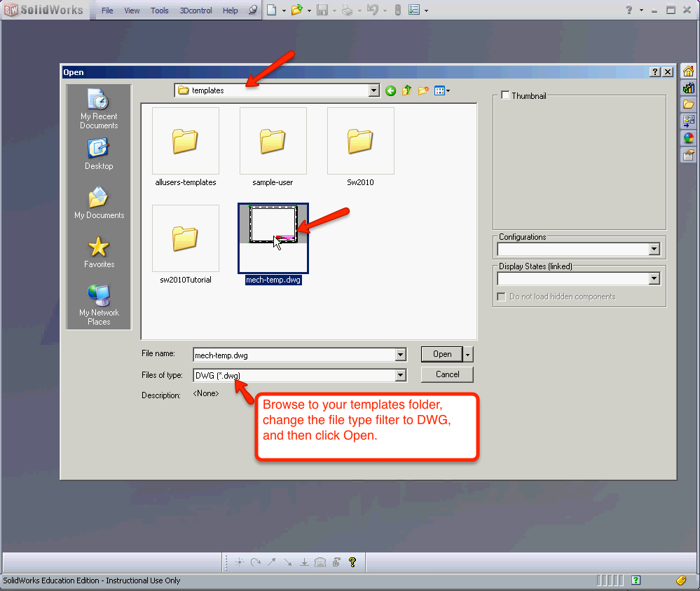Click the Save floppy disk icon
This screenshot has width=700, height=591.
tap(322, 10)
